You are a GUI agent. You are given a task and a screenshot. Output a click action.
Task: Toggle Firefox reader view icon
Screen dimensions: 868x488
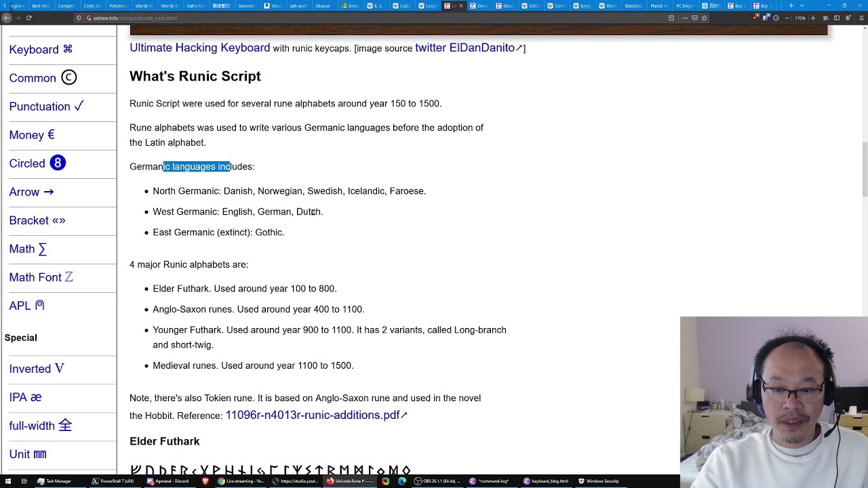[671, 18]
